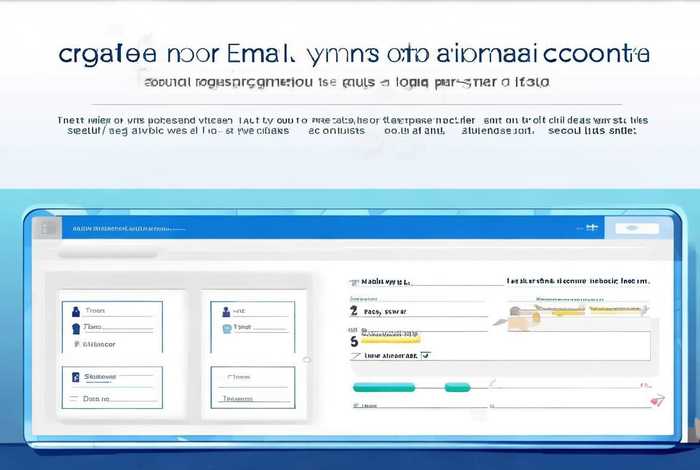Image resolution: width=700 pixels, height=470 pixels.
Task: Toggle the checked checkbox in right panel
Action: pyautogui.click(x=425, y=355)
